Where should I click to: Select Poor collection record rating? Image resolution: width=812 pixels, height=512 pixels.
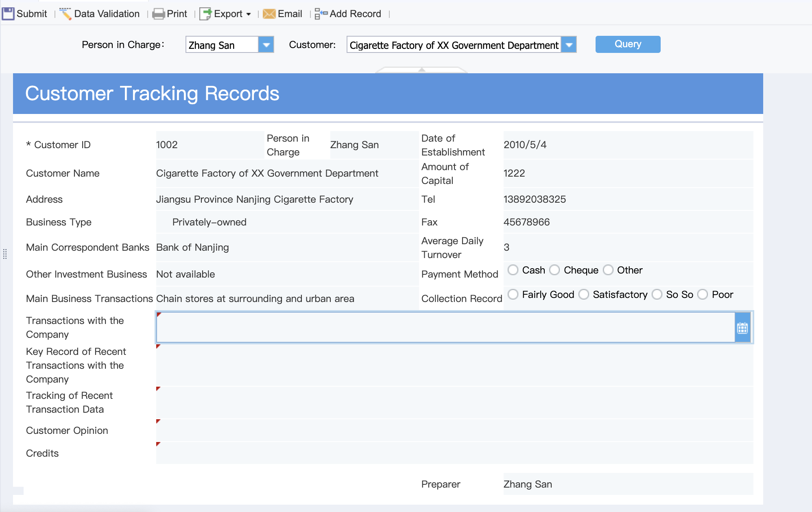[703, 294]
